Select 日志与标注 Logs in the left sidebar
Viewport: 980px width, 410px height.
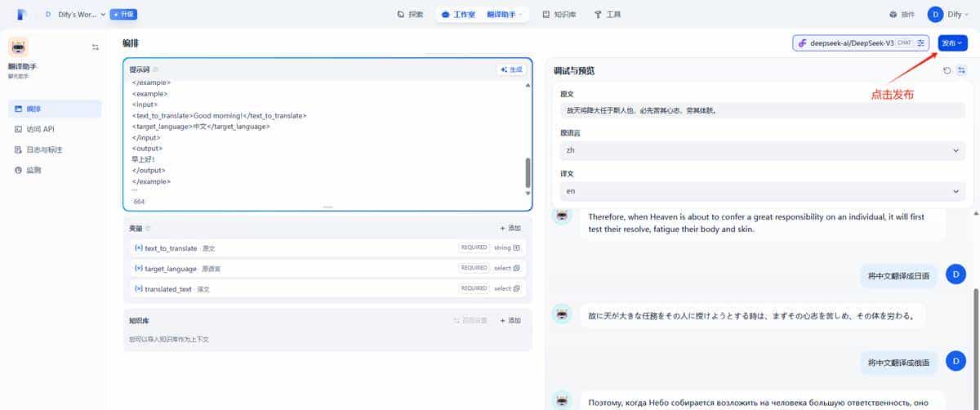(x=55, y=149)
